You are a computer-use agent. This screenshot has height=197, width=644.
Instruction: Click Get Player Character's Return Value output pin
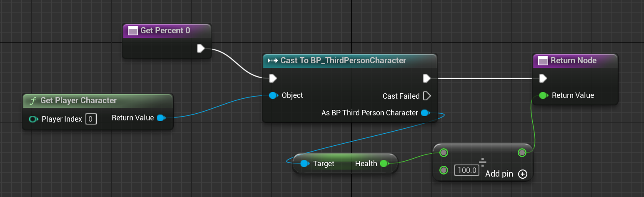(160, 118)
